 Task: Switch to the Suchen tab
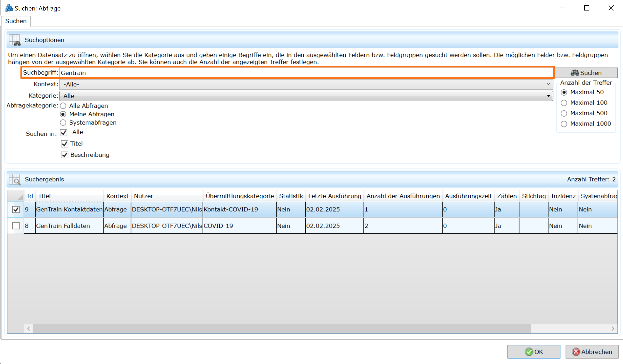[x=16, y=21]
